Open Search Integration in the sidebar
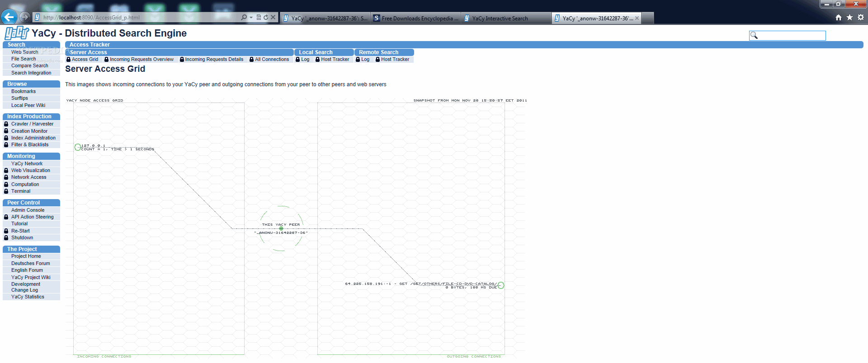The height and width of the screenshot is (363, 868). coord(31,73)
